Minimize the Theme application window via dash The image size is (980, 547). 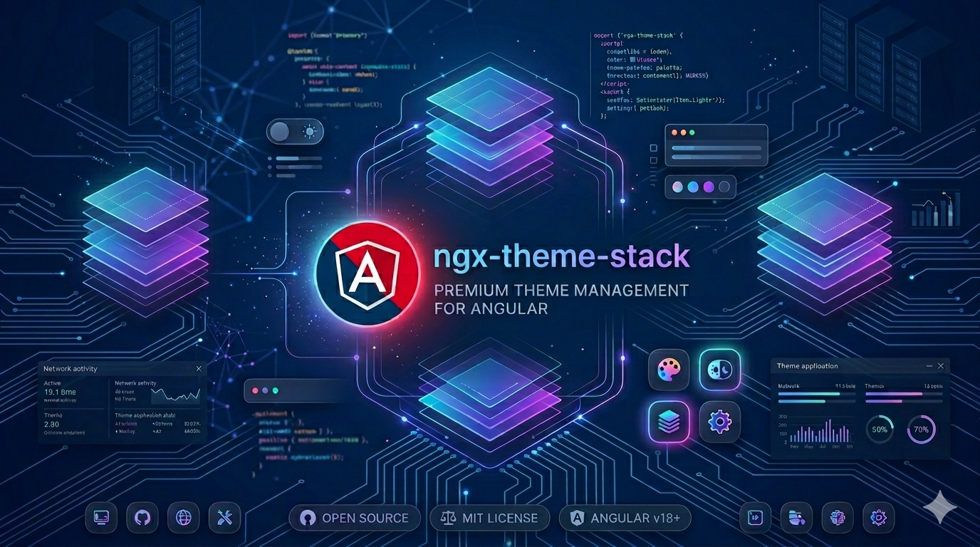click(x=929, y=365)
